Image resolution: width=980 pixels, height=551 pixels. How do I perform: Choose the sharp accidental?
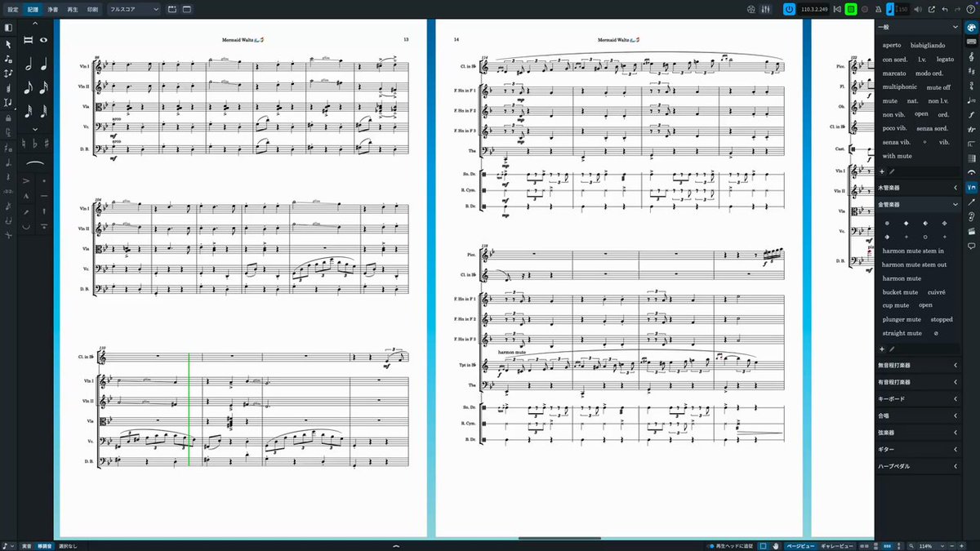(46, 144)
